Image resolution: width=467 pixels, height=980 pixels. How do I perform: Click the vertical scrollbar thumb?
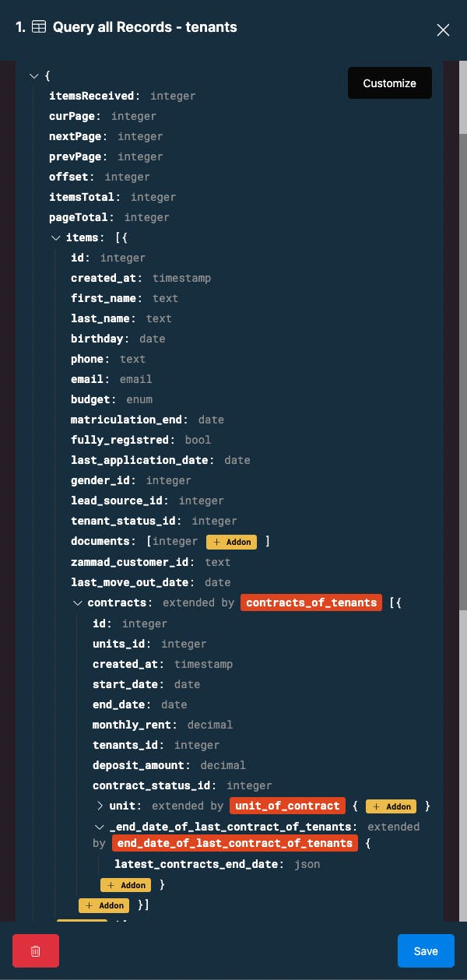(462, 370)
